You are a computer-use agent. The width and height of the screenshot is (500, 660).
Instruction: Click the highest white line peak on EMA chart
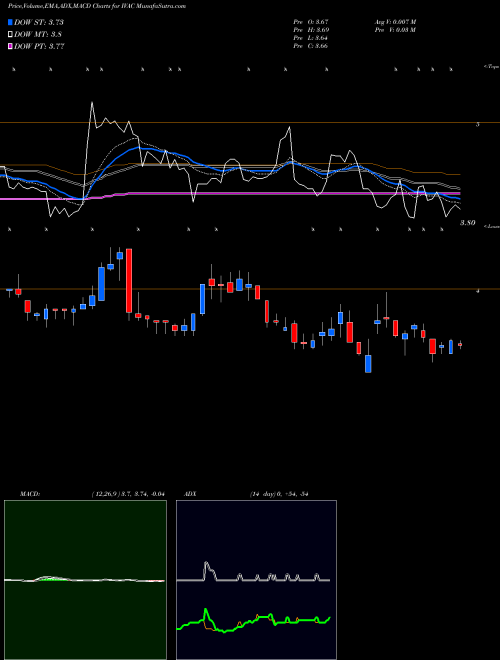(x=92, y=103)
